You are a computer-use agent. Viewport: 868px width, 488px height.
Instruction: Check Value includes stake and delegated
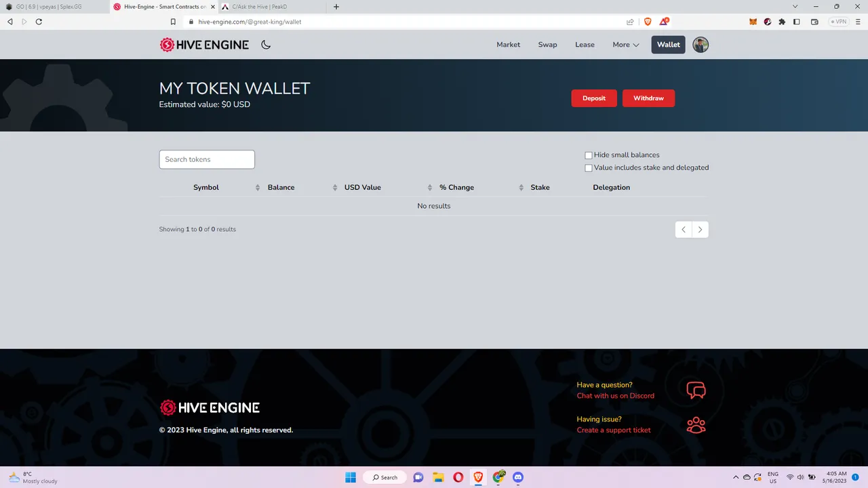click(x=589, y=168)
